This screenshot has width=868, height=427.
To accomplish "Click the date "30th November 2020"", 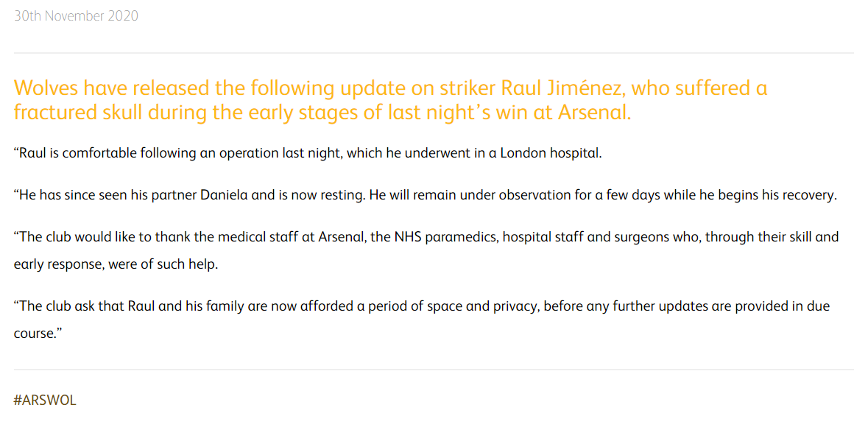I will (76, 15).
